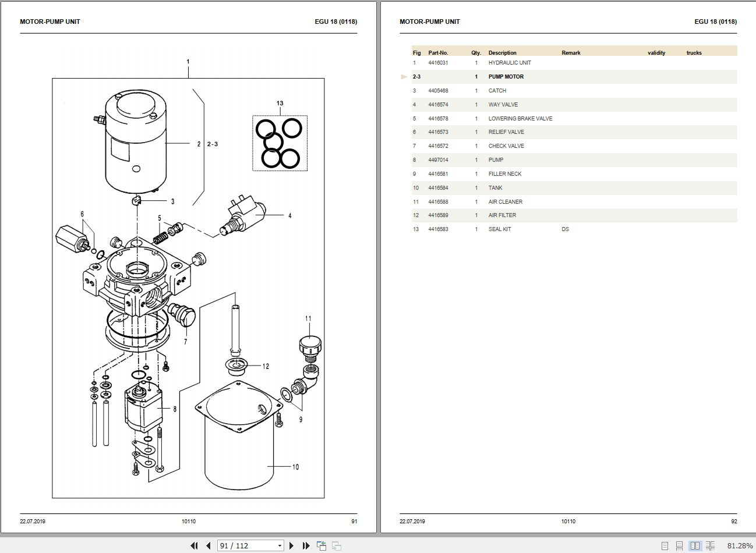The image size is (756, 553).
Task: Switch to single page layout
Action: pyautogui.click(x=665, y=546)
